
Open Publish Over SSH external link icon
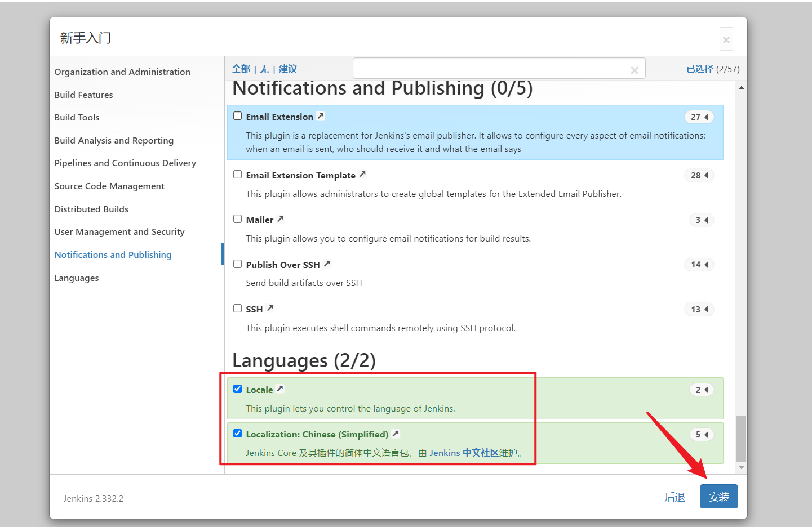click(x=327, y=263)
